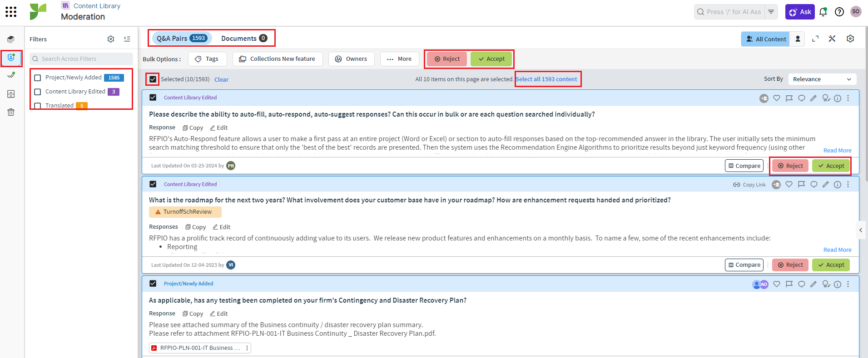
Task: Open the notifications bell
Action: click(x=823, y=12)
